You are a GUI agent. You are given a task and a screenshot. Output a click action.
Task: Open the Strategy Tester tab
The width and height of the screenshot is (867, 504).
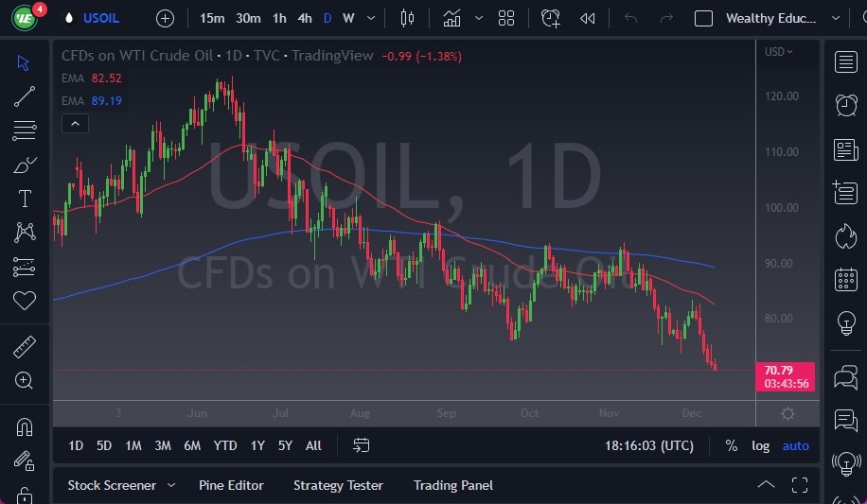pos(338,485)
